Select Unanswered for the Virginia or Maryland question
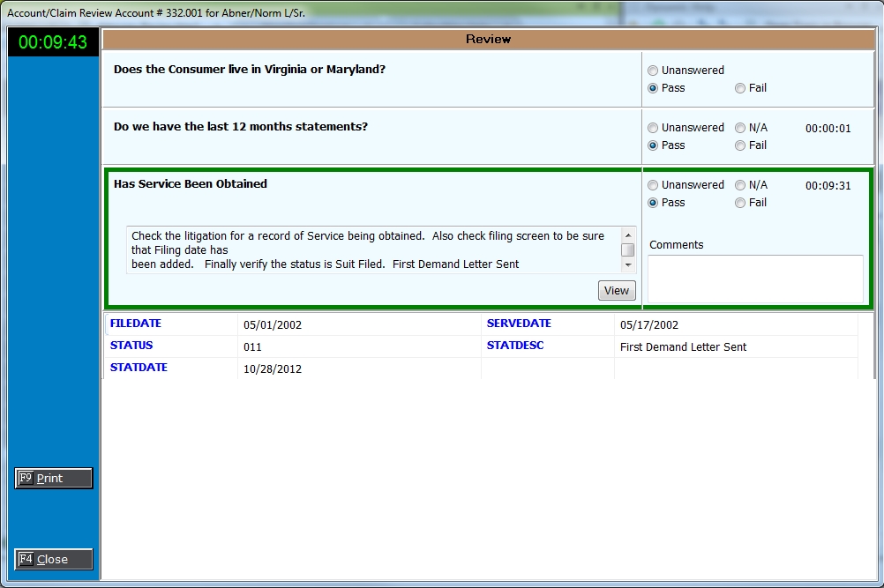884x588 pixels. [653, 71]
